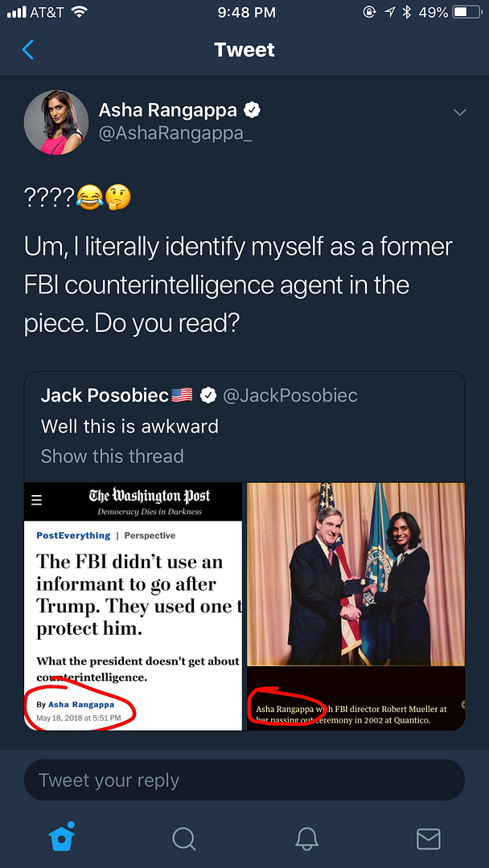Expand the tweet options chevron
Image resolution: width=489 pixels, height=868 pixels.
click(459, 113)
